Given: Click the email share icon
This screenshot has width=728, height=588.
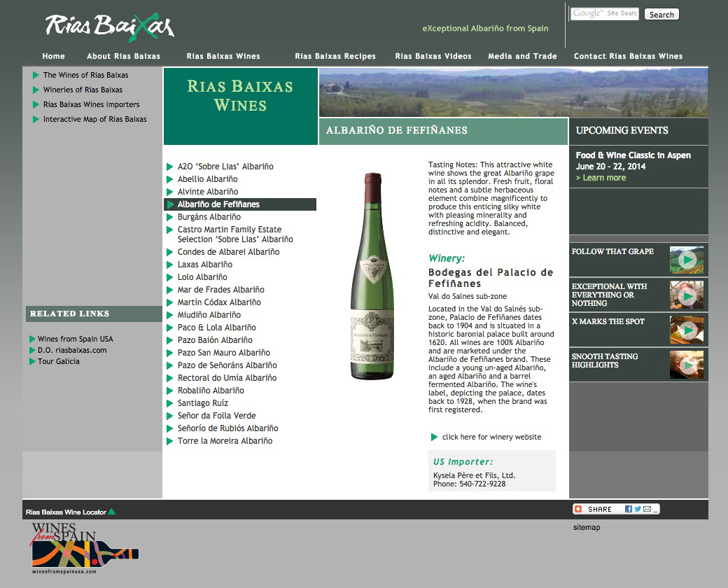Looking at the screenshot, I should coord(647,509).
